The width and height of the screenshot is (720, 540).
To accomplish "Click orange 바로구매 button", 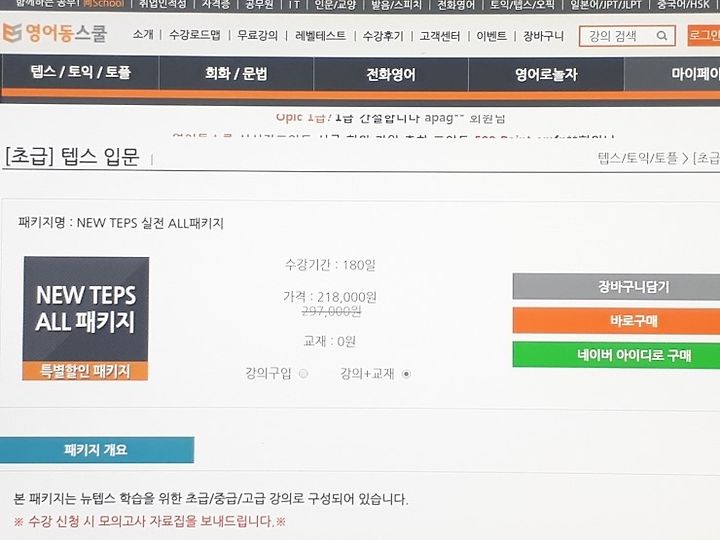I will tap(616, 320).
